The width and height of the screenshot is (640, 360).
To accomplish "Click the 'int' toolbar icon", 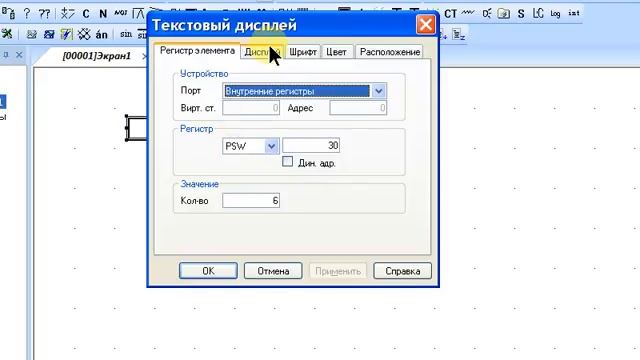I will [573, 13].
